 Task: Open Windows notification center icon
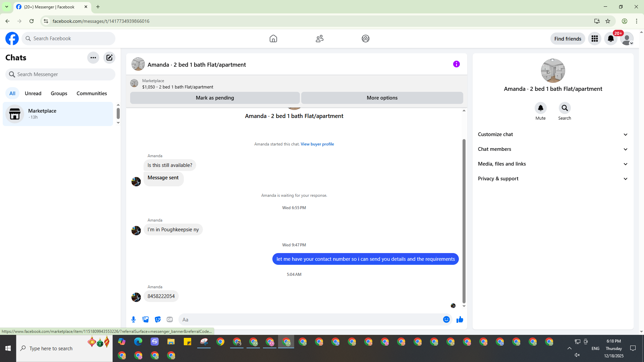click(x=633, y=348)
